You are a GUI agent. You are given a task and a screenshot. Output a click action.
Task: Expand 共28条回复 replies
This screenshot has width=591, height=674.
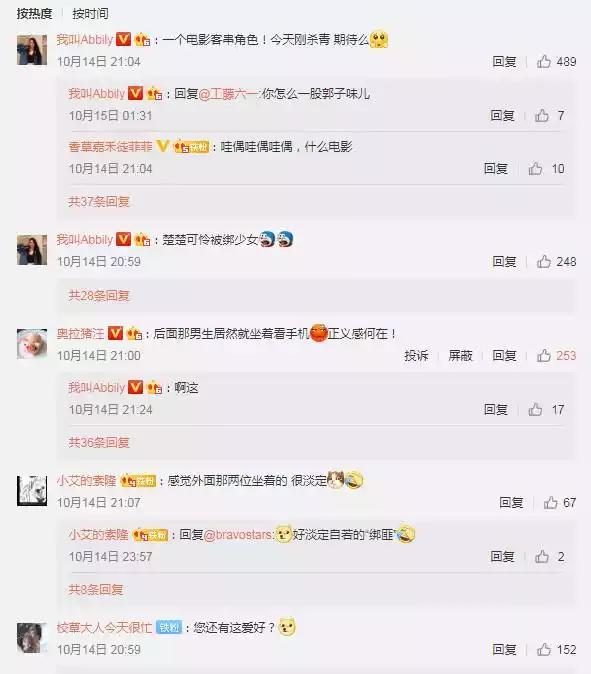(99, 295)
